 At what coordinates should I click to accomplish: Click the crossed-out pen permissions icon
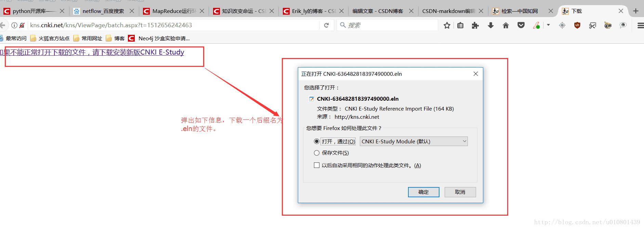click(x=22, y=25)
